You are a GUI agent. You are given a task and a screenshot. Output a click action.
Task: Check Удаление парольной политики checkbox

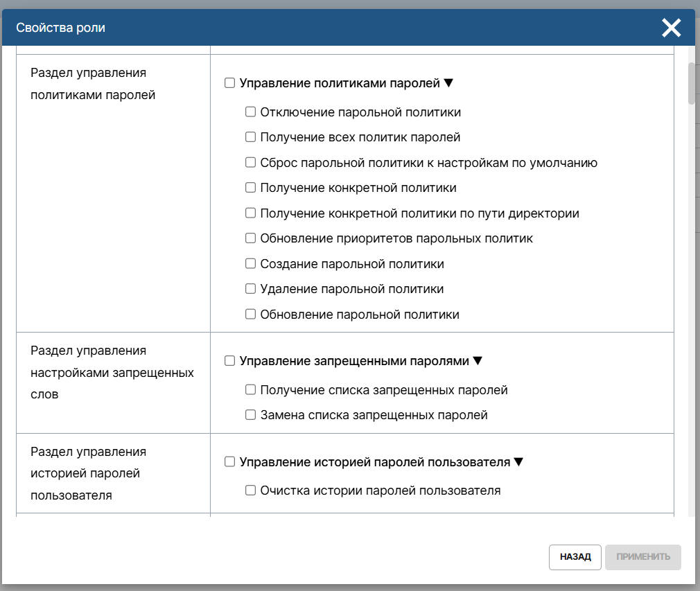[x=251, y=289]
